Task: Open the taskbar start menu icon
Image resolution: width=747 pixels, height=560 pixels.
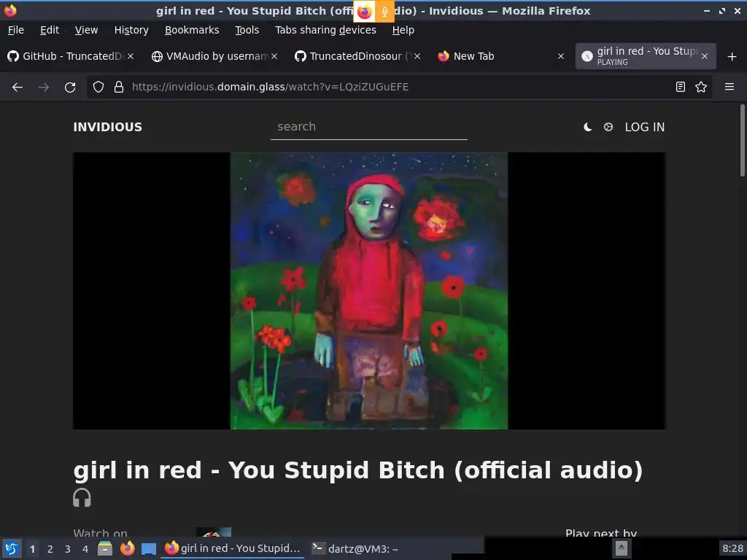Action: point(12,548)
